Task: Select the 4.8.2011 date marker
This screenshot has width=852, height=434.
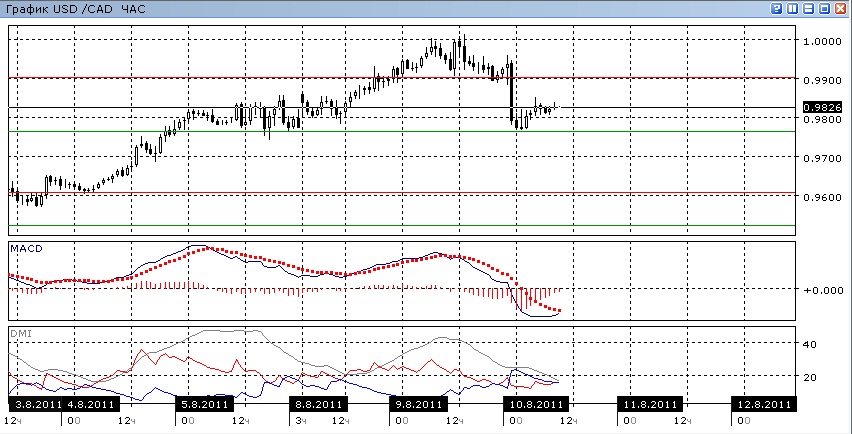Action: 91,404
